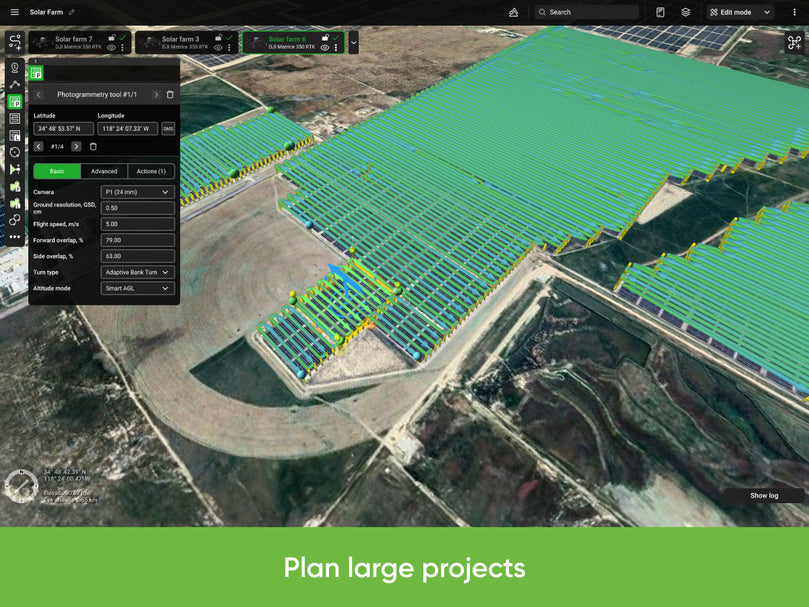Select the Waypoint tool in left toolbar

[x=15, y=68]
